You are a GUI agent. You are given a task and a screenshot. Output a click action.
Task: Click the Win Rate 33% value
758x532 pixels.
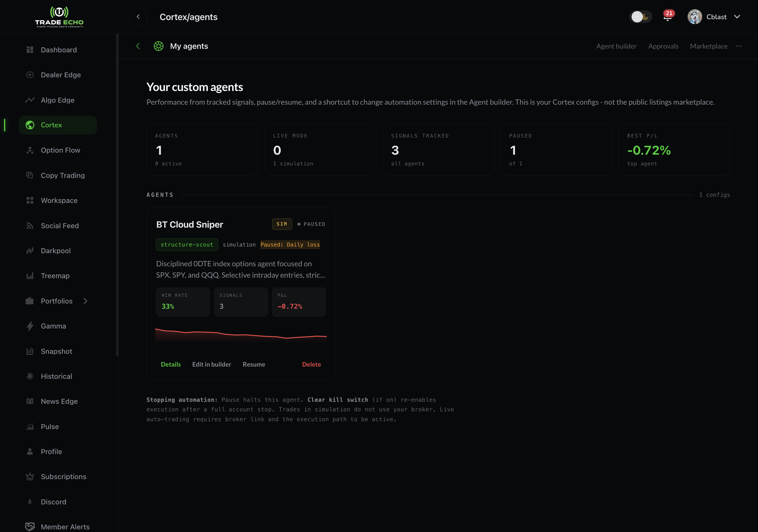(x=168, y=306)
